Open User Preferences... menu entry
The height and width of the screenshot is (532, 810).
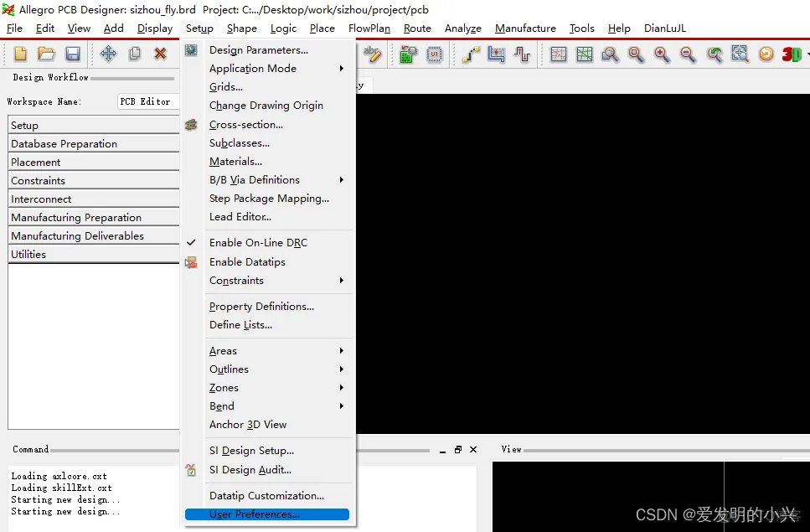coord(267,514)
